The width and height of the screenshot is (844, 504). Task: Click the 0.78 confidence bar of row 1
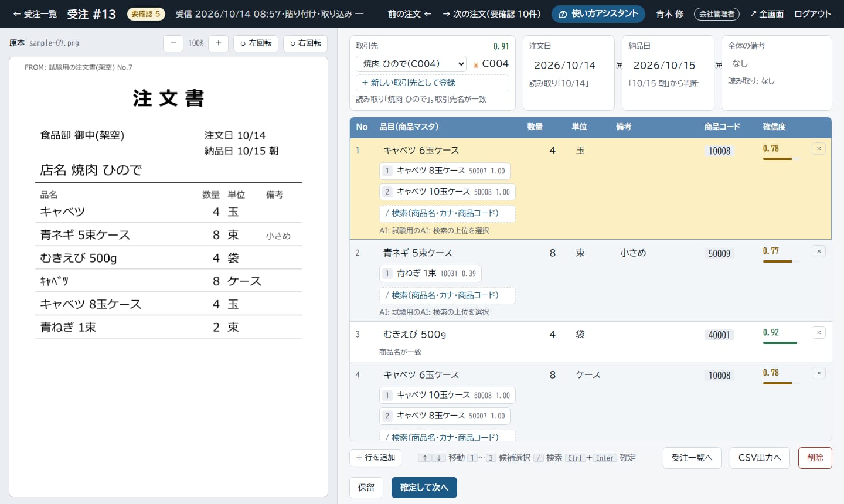click(780, 159)
